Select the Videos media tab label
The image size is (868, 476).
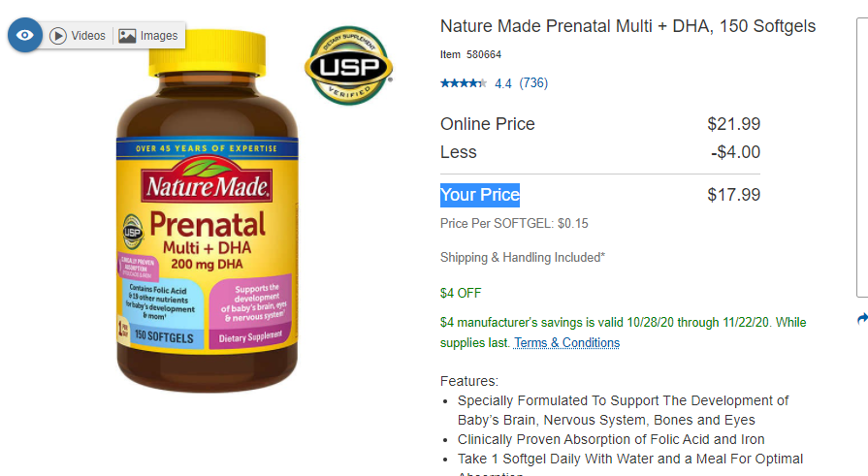[88, 36]
